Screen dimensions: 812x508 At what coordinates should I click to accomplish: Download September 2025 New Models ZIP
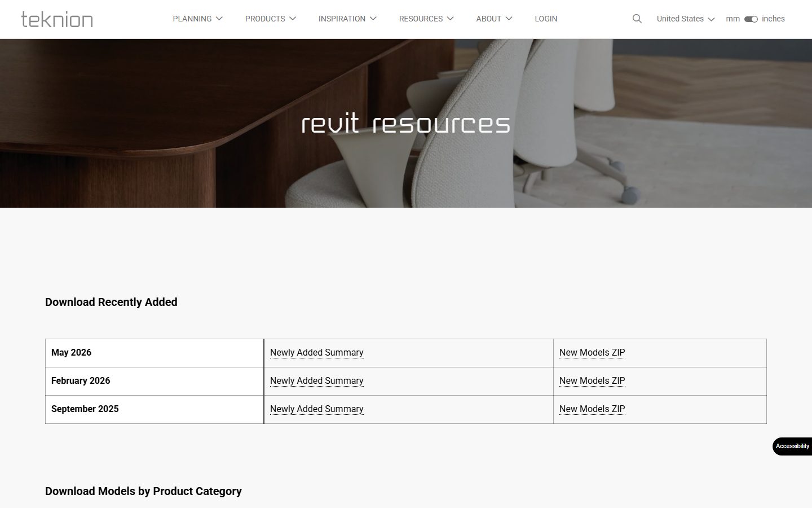592,409
